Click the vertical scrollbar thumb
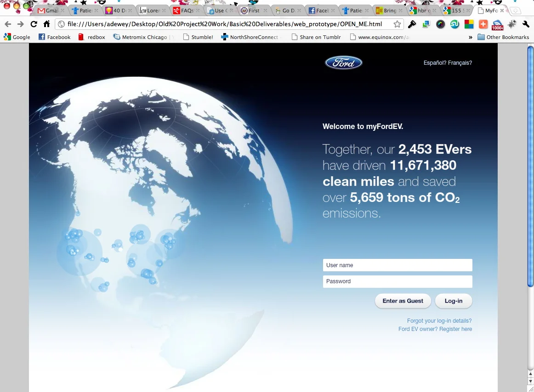Image resolution: width=534 pixels, height=392 pixels. coord(530,167)
